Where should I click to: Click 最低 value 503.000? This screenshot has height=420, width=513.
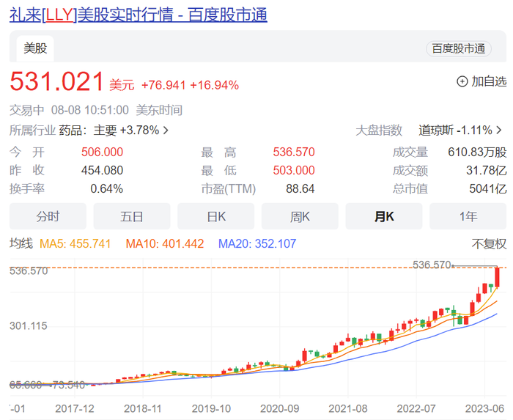[294, 171]
